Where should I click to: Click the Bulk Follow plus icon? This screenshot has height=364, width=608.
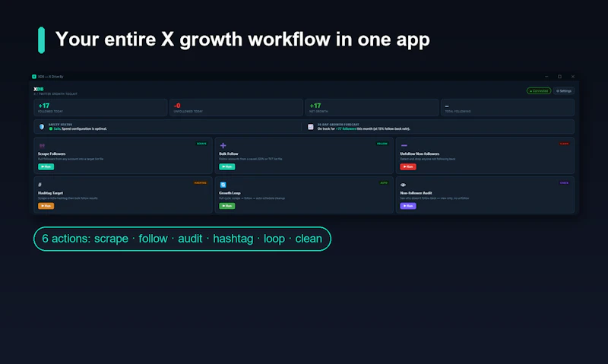(223, 146)
